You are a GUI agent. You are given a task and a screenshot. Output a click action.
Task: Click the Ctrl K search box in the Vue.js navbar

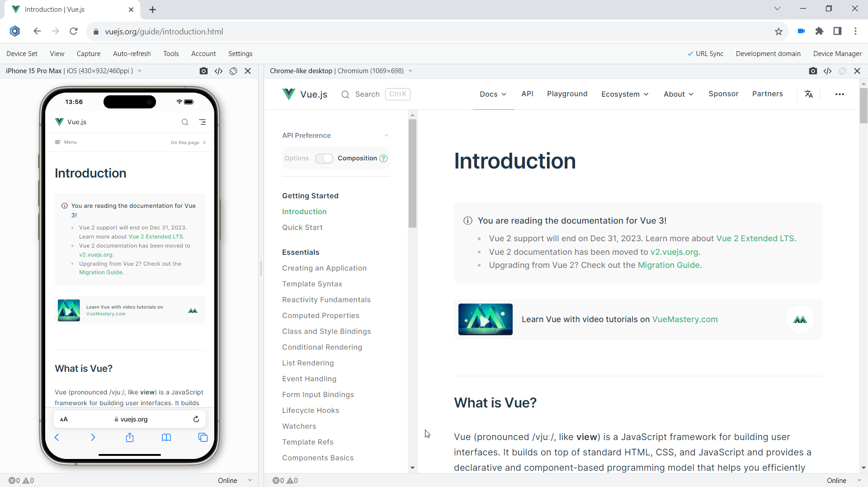(x=397, y=94)
